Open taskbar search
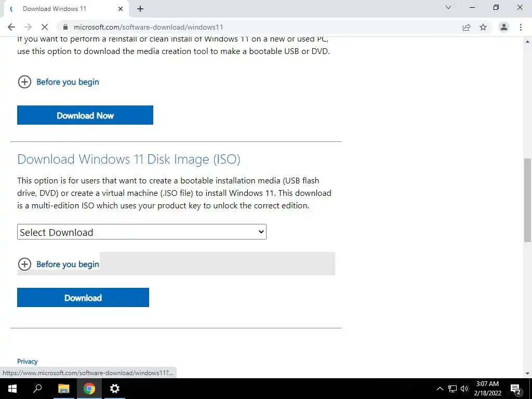Viewport: 532px width, 399px height. (x=37, y=389)
